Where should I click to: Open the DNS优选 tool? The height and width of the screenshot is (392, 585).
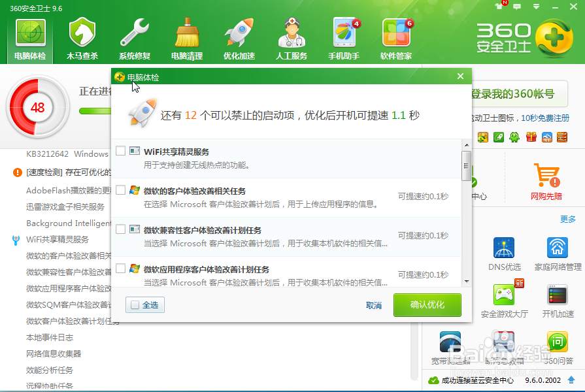pyautogui.click(x=504, y=253)
